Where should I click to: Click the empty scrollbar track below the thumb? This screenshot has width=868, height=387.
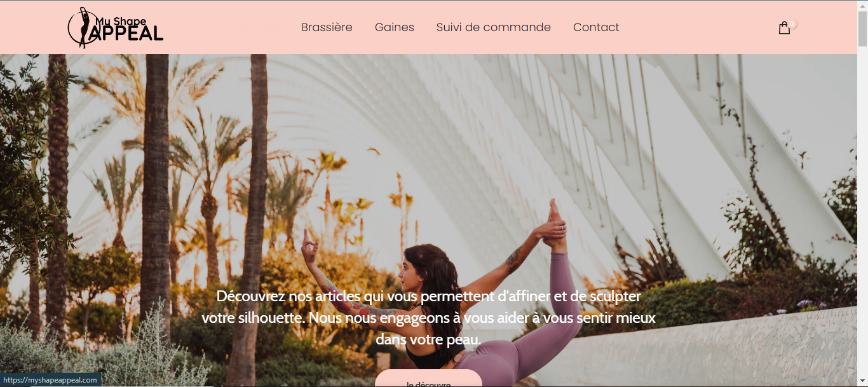coord(862,216)
